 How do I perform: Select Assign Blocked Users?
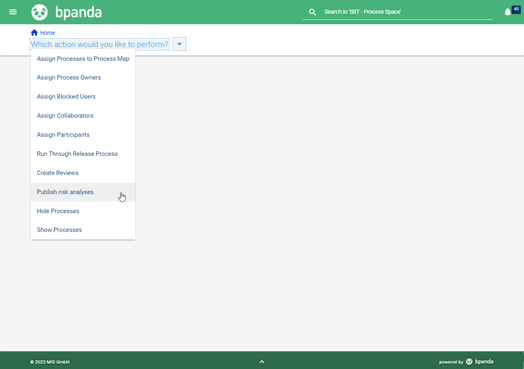tap(83, 97)
